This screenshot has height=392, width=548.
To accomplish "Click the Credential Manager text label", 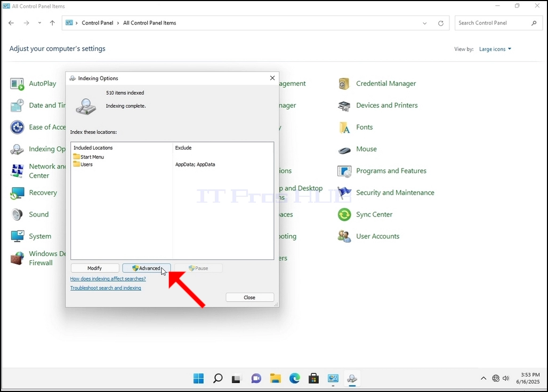I will tap(386, 84).
